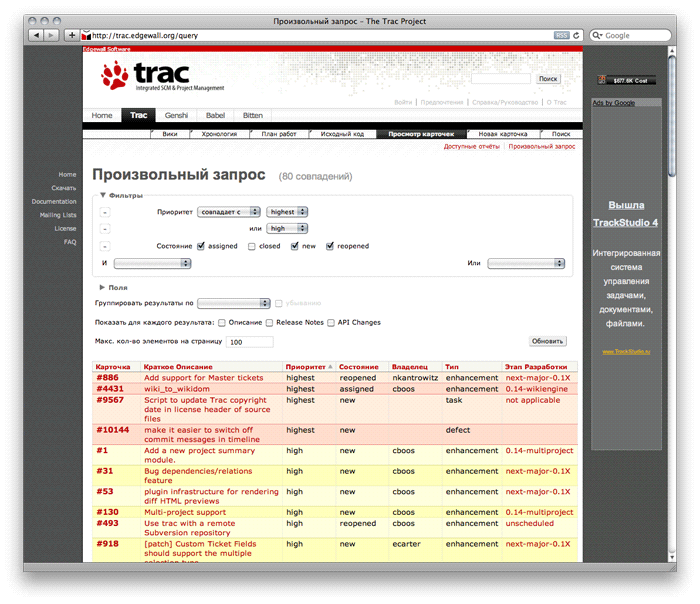The width and height of the screenshot is (700, 604).
Task: Switch to the Genshi tab
Action: point(176,115)
